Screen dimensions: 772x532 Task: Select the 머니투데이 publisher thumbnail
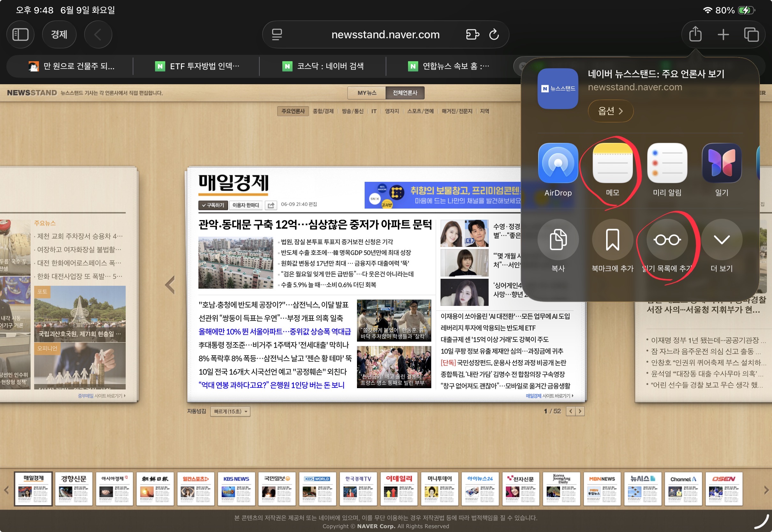pyautogui.click(x=440, y=489)
